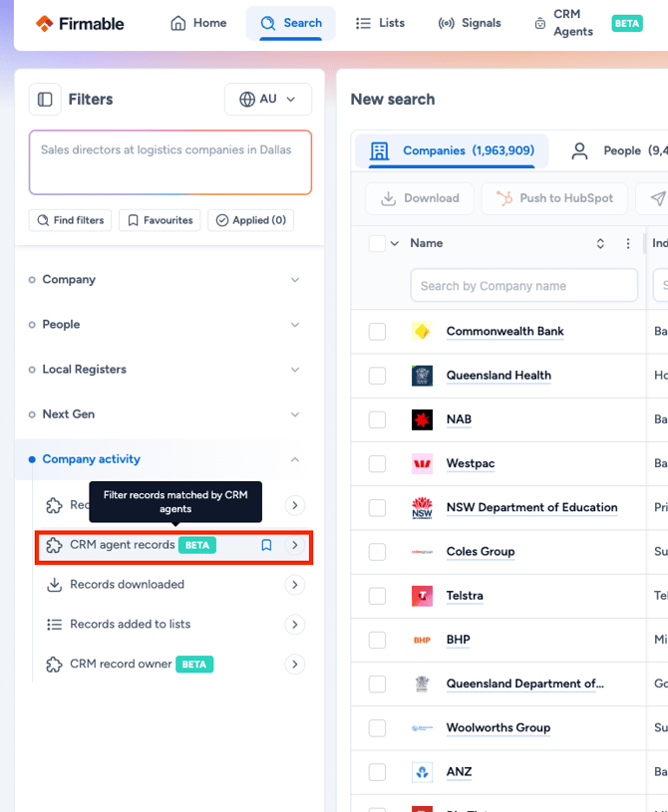The width and height of the screenshot is (668, 812).
Task: Click Push to HubSpot button
Action: pyautogui.click(x=554, y=198)
